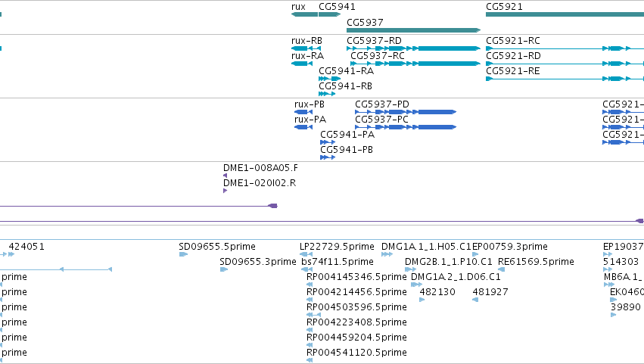Viewport: 644px width, 364px height.
Task: Select protein CG5941-PA
Action: click(x=347, y=135)
